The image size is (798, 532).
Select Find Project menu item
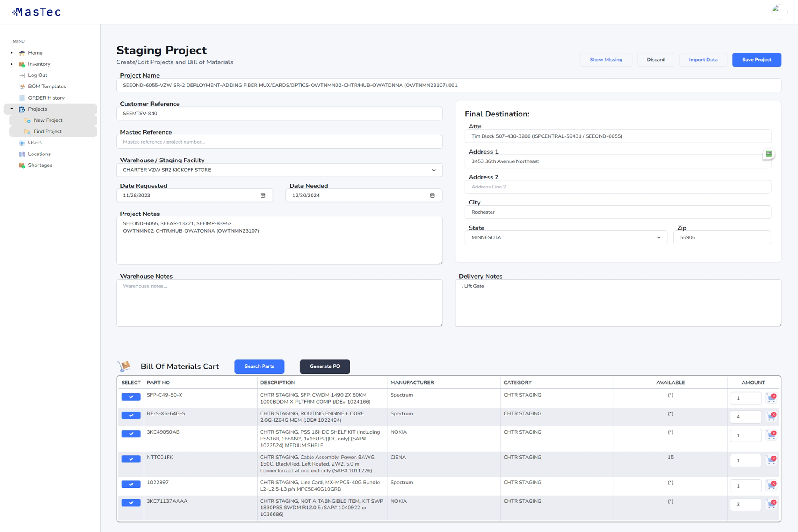coord(53,131)
